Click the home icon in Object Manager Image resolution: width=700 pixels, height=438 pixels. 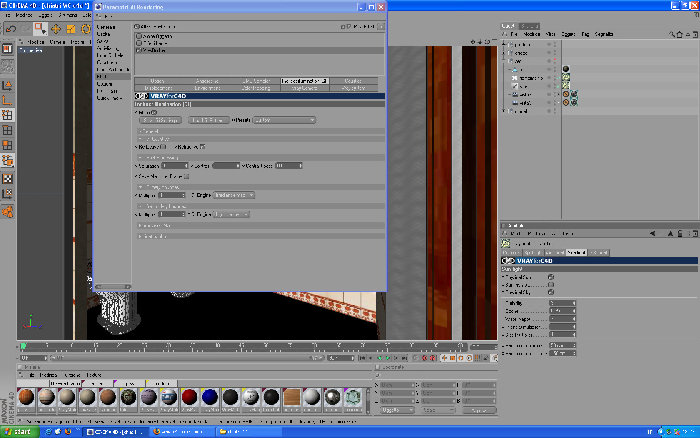point(679,34)
